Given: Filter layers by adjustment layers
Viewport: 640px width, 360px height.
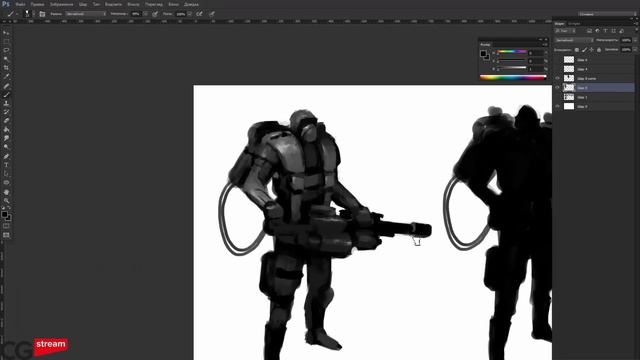Looking at the screenshot, I should (598, 31).
